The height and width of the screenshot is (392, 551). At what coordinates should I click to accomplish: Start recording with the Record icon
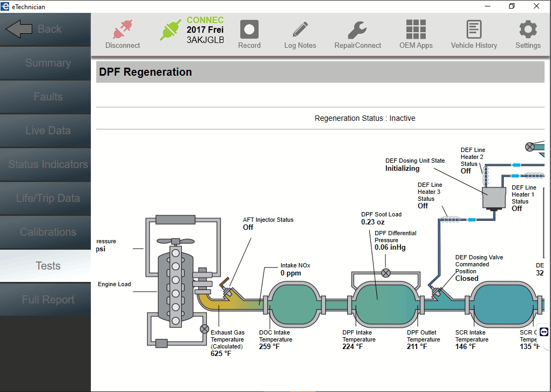click(x=249, y=29)
